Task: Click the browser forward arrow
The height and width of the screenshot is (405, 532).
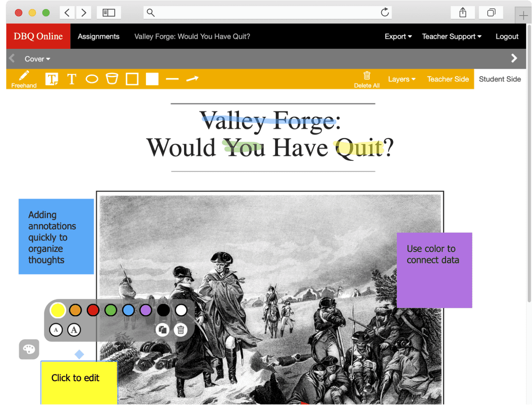Action: (83, 13)
